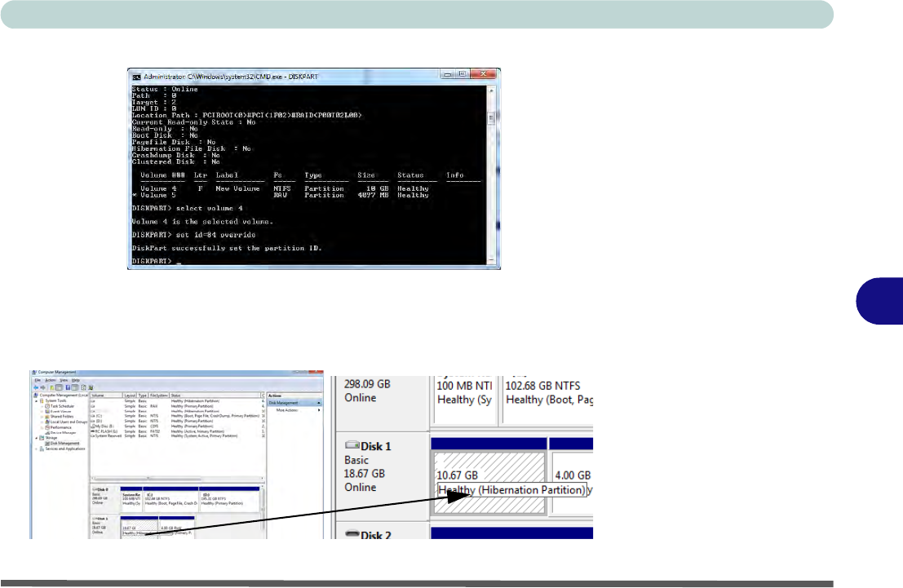
Task: Click the CMD icon in DISKPART title bar
Action: pos(135,76)
